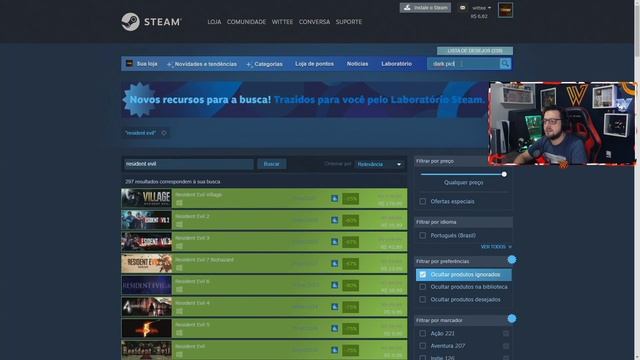
Task: Click the Resident Evil 4 thumbnail
Action: pos(147,307)
